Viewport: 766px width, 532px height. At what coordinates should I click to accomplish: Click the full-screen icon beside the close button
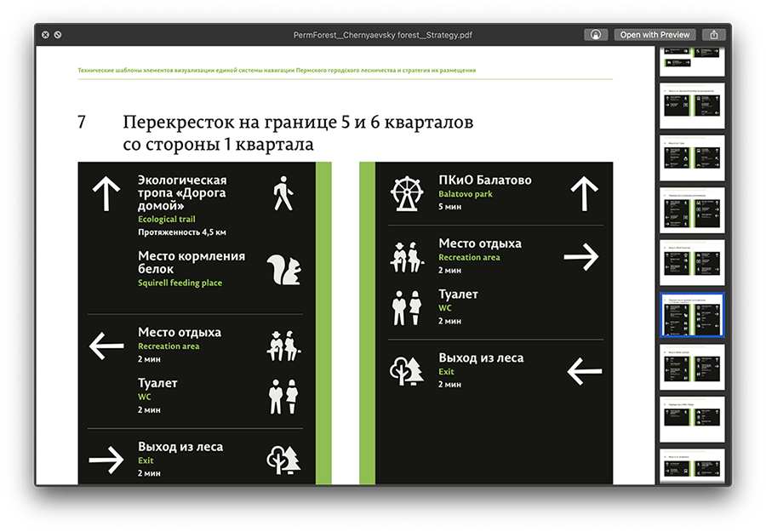[58, 35]
